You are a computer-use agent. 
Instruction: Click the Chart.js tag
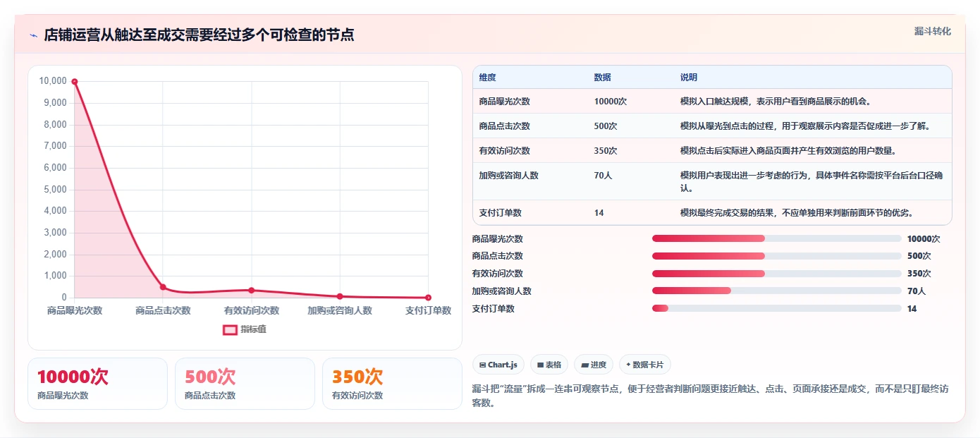point(498,365)
